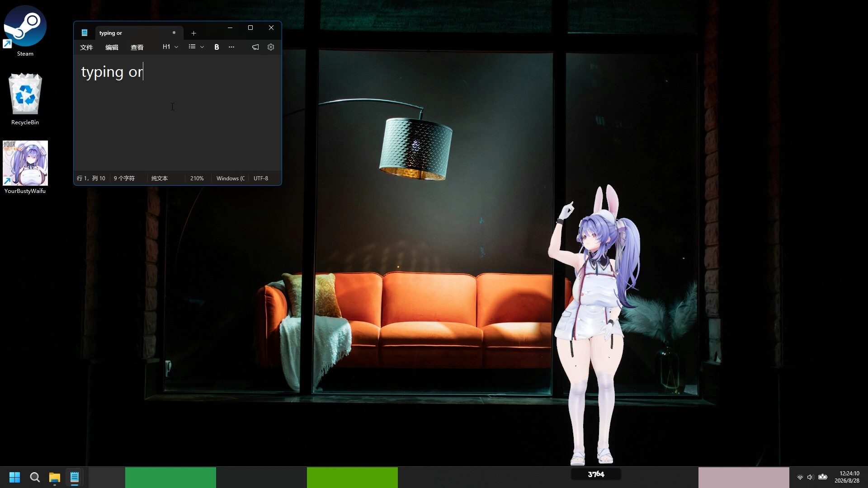Minimize the Notepad window

tap(230, 28)
